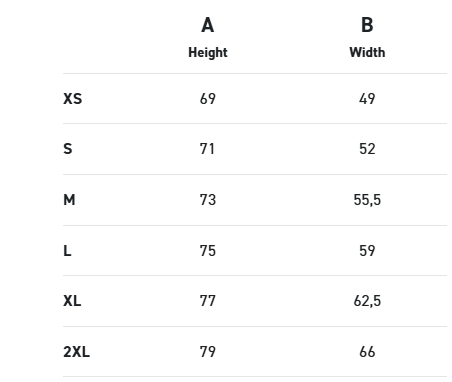Click the 2XL size row label
The image size is (452, 382).
pos(76,352)
